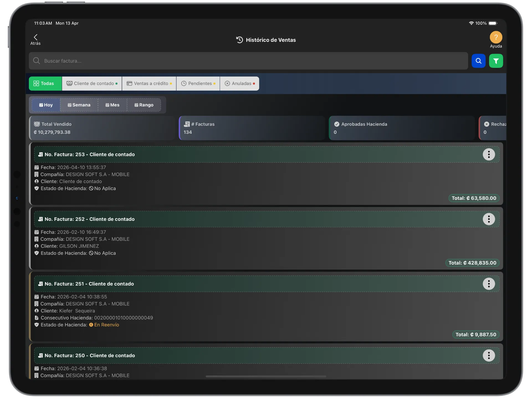
Task: Tap the blue search magnifier button
Action: [478, 61]
